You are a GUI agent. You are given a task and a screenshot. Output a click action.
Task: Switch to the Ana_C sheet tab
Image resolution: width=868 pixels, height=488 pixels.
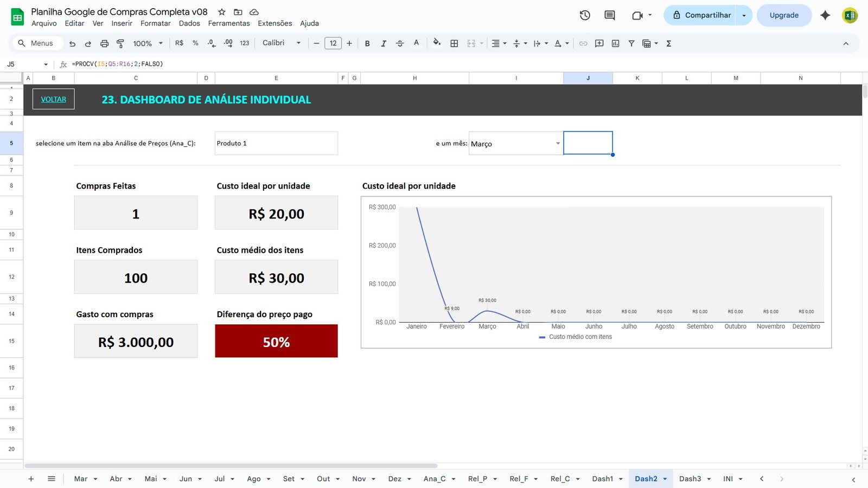coord(434,479)
